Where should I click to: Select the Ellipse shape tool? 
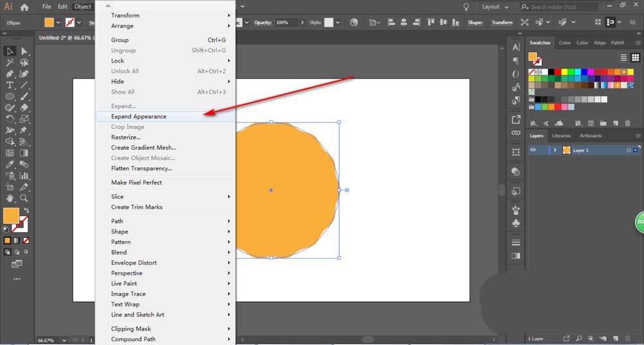pyautogui.click(x=10, y=97)
